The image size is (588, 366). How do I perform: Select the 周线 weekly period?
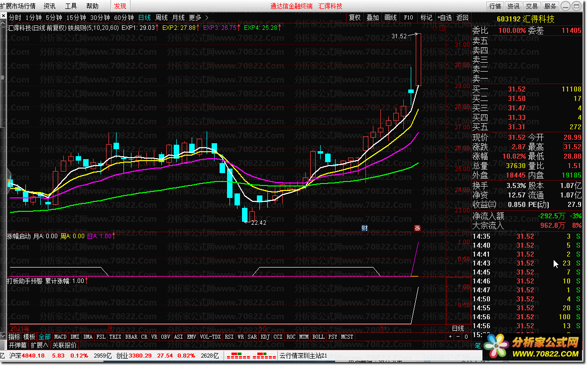[x=161, y=17]
